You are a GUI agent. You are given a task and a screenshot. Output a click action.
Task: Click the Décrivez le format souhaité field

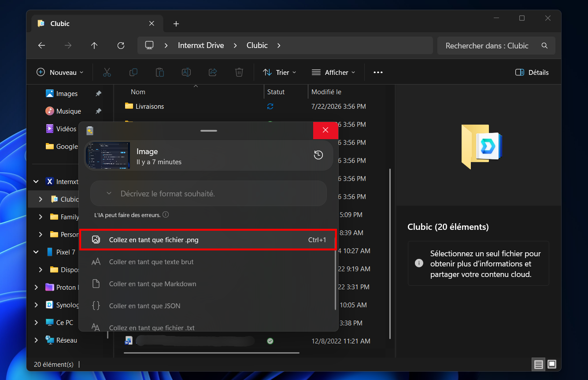208,193
